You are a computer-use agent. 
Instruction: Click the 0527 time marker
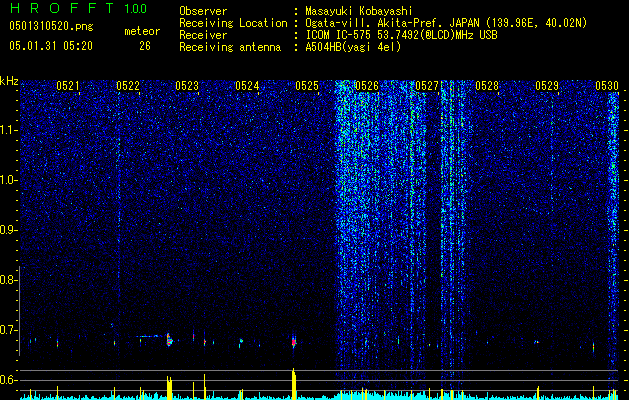(x=427, y=86)
